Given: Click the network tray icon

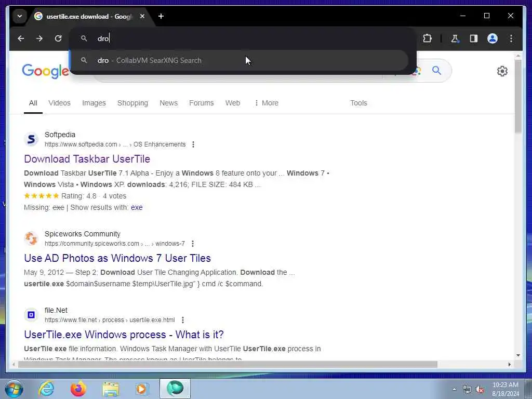Looking at the screenshot, I should (x=467, y=390).
